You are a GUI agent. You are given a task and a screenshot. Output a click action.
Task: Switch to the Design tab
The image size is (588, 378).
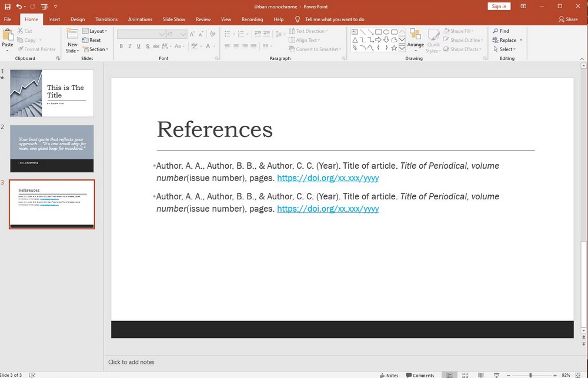(77, 19)
